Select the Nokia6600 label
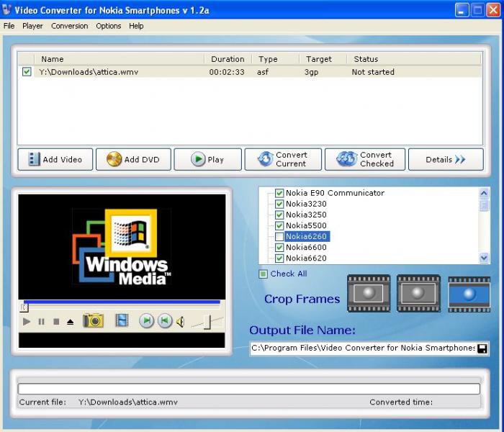This screenshot has width=504, height=432. click(x=306, y=247)
